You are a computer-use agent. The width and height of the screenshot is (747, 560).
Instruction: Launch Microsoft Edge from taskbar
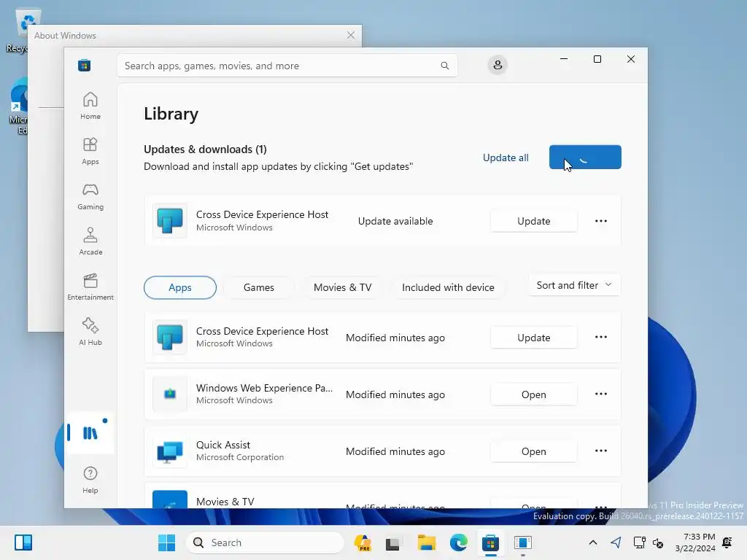click(x=458, y=542)
